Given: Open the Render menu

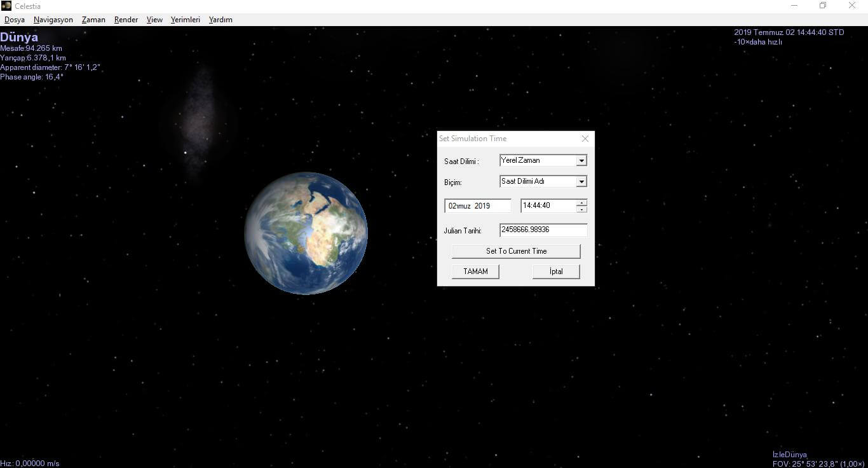Looking at the screenshot, I should tap(126, 20).
